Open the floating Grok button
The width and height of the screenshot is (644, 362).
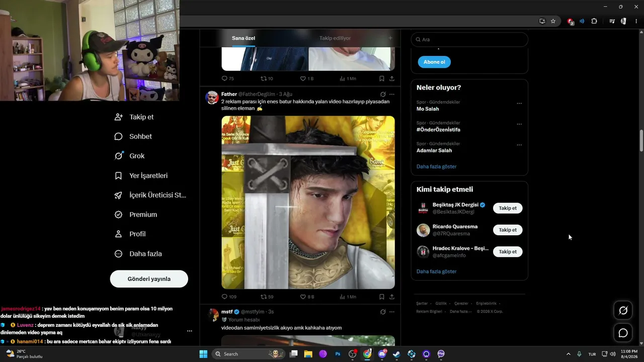click(623, 311)
